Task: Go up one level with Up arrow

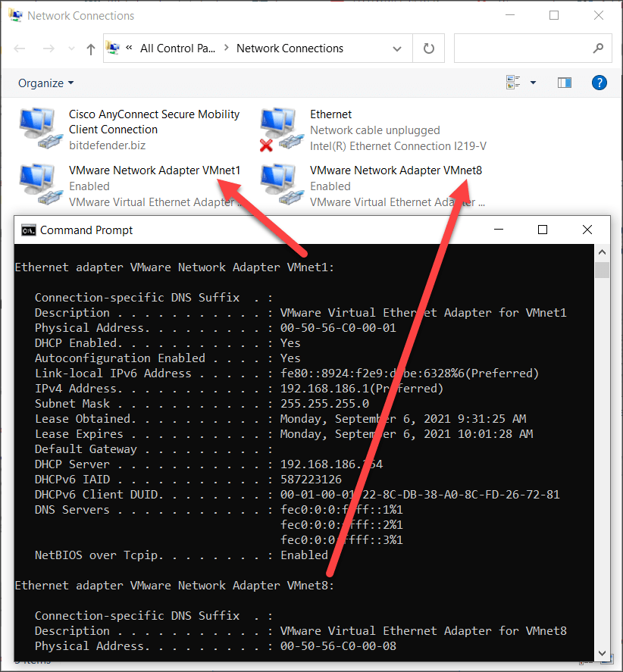Action: pos(90,48)
